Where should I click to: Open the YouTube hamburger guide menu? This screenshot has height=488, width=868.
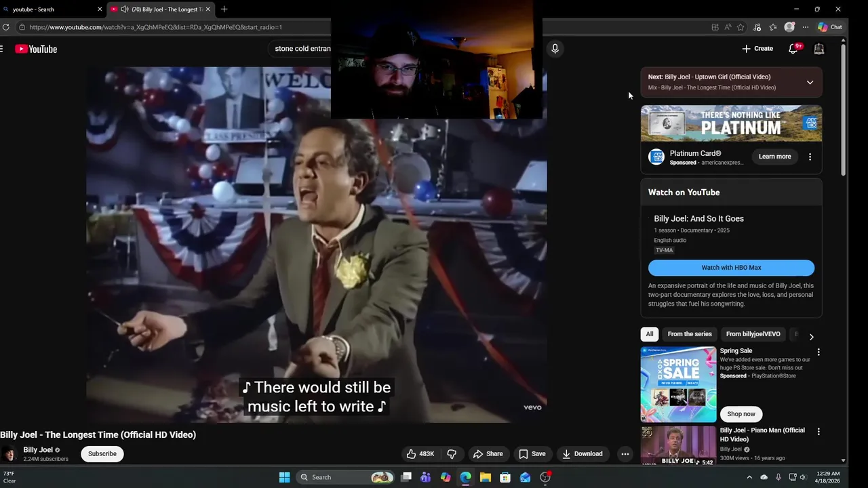[x=2, y=49]
